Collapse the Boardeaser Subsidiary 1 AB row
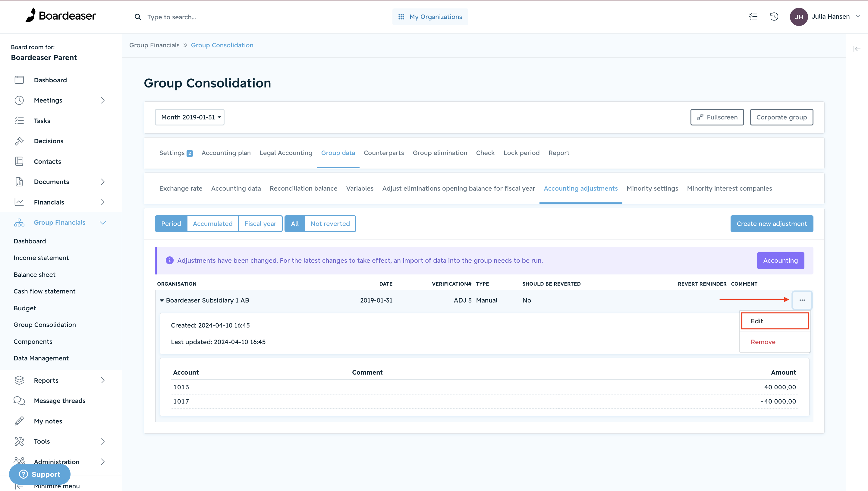 coord(162,300)
